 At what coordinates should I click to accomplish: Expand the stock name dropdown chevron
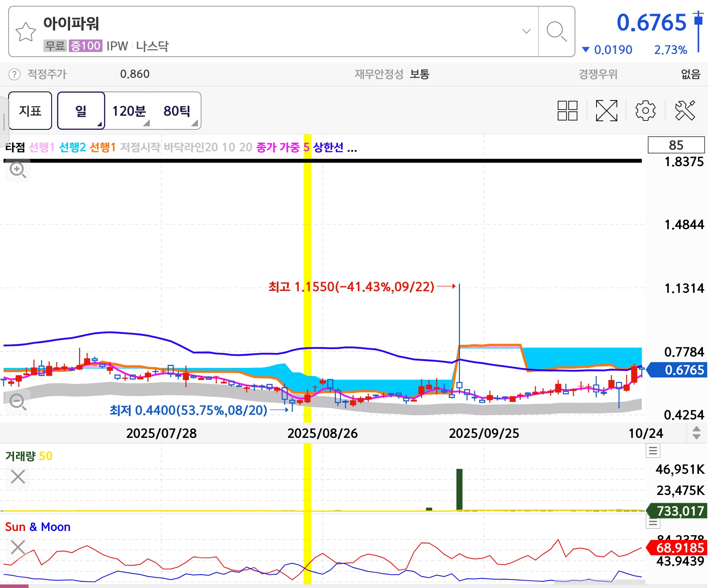pos(527,31)
